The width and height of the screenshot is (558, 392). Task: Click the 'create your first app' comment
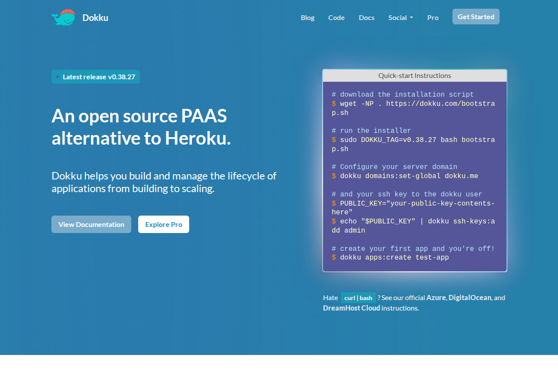pos(413,249)
